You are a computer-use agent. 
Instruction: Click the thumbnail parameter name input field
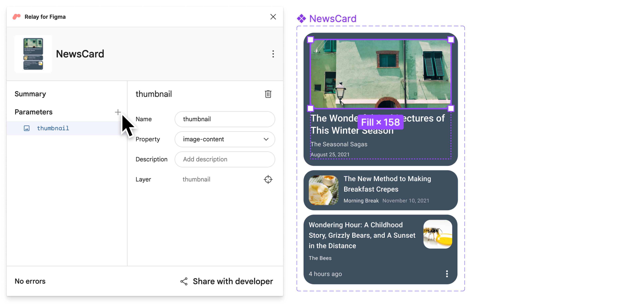[225, 119]
